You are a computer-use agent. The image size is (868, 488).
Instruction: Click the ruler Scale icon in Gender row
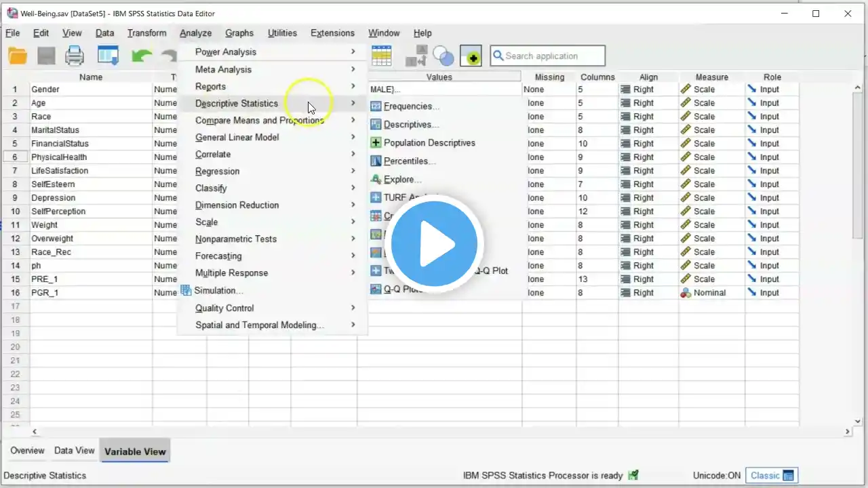point(686,89)
